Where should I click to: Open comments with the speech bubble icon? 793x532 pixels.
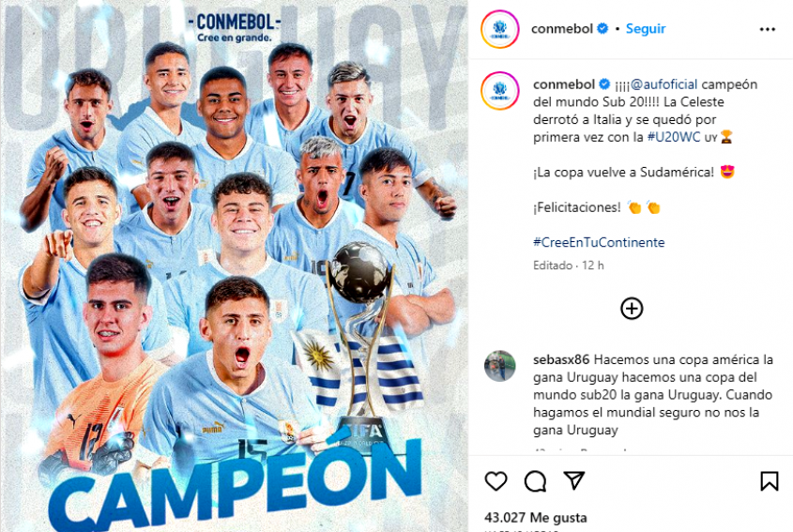point(535,481)
